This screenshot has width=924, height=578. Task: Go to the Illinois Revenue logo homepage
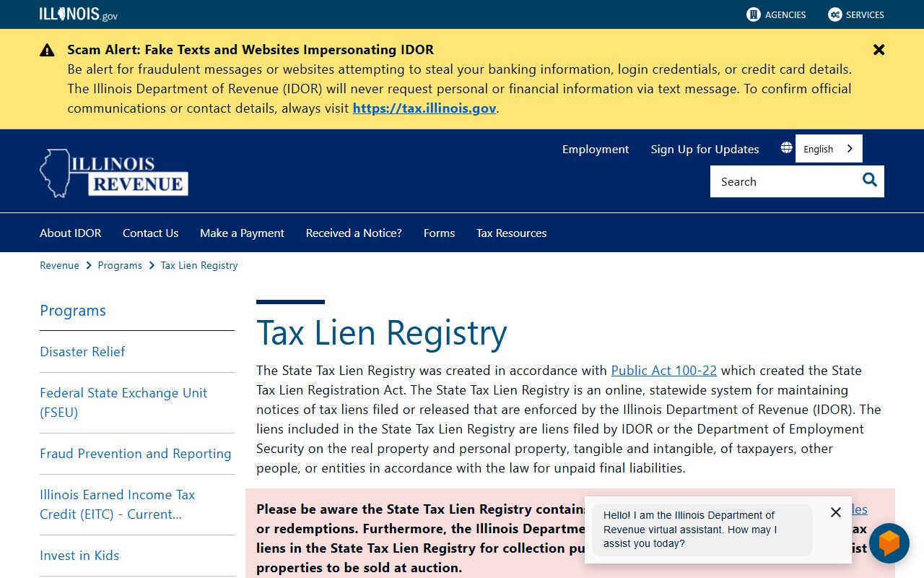(x=114, y=173)
